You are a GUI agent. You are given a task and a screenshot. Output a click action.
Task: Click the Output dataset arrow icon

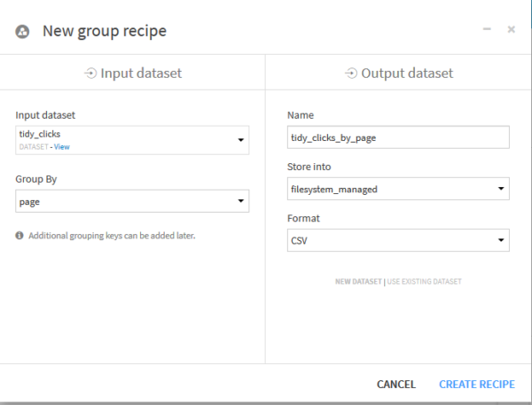pyautogui.click(x=351, y=73)
